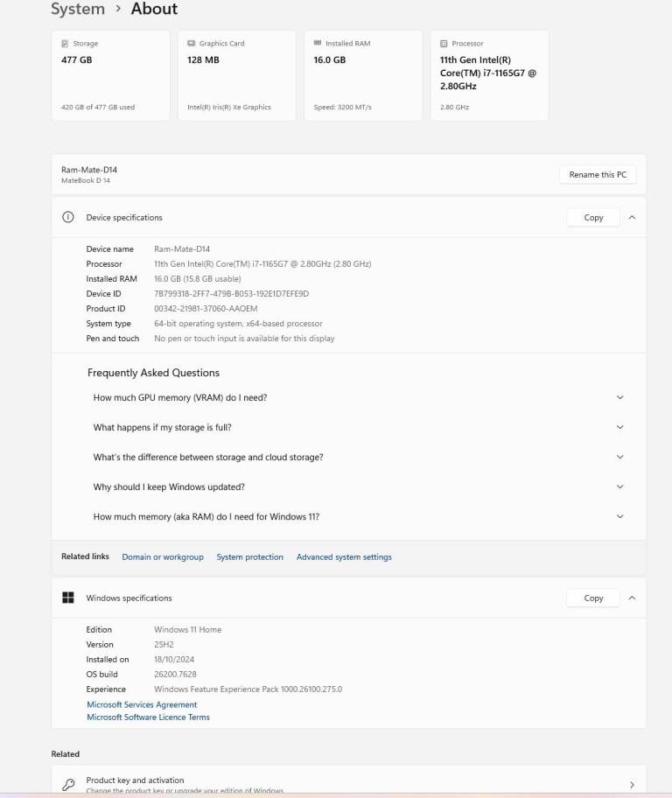Go back to System in the breadcrumb
Screen dimensions: 672x798
tap(78, 9)
